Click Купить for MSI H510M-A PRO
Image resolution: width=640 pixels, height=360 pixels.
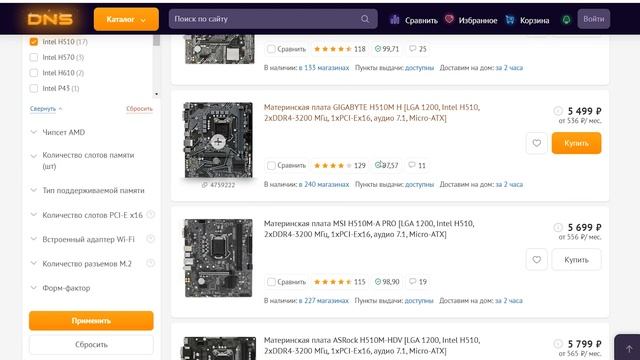tap(576, 259)
